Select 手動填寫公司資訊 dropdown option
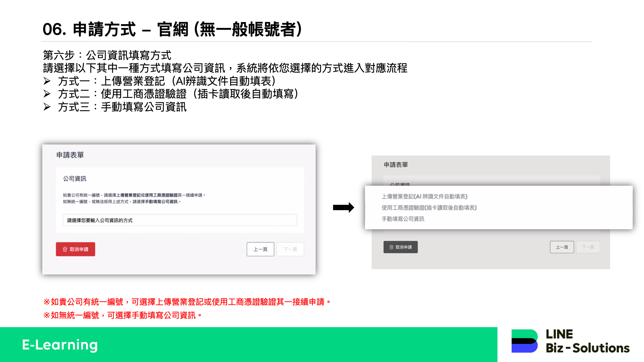 [403, 219]
